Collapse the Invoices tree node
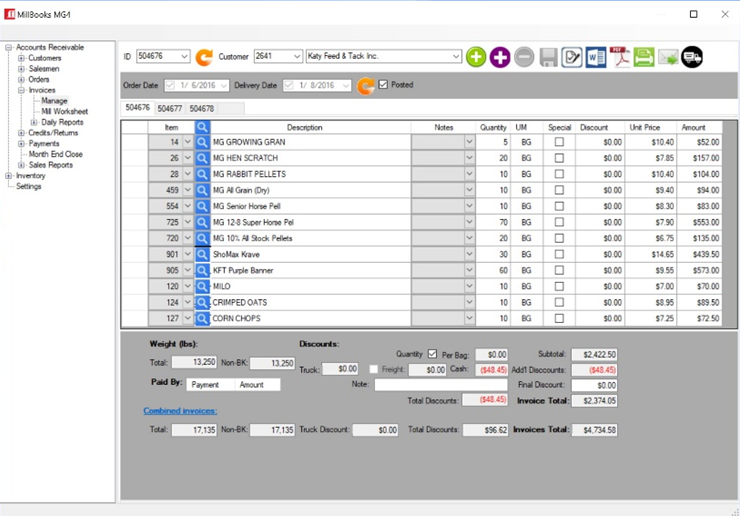 pyautogui.click(x=21, y=90)
